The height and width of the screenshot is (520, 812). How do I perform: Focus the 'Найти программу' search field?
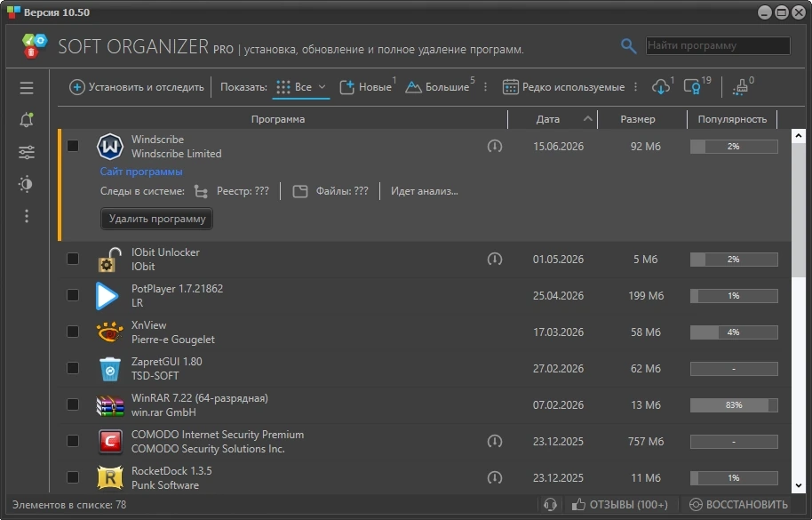[718, 45]
